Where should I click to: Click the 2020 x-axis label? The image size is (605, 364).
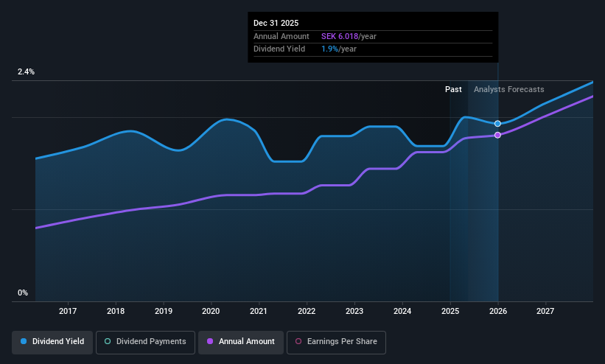coord(211,311)
